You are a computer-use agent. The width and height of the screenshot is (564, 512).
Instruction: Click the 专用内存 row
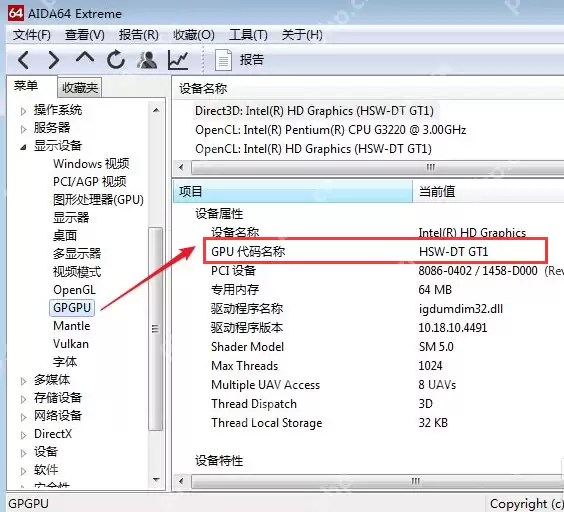[331, 289]
